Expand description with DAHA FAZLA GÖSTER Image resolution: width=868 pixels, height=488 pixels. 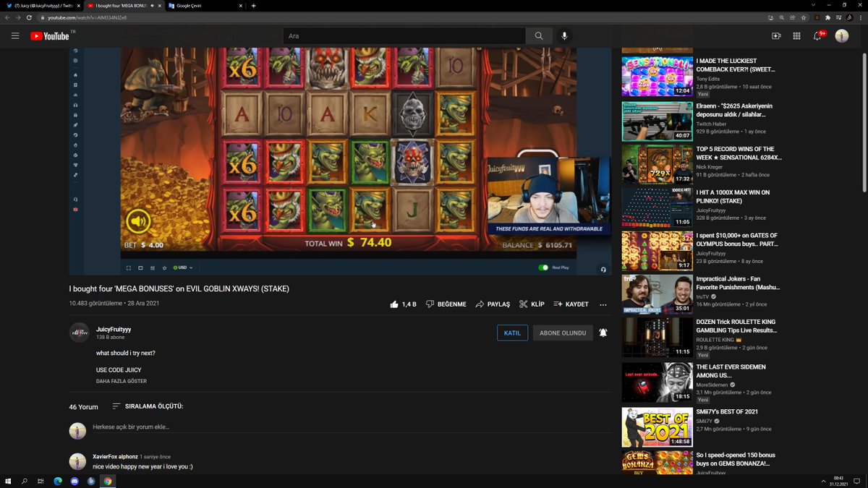pyautogui.click(x=122, y=381)
